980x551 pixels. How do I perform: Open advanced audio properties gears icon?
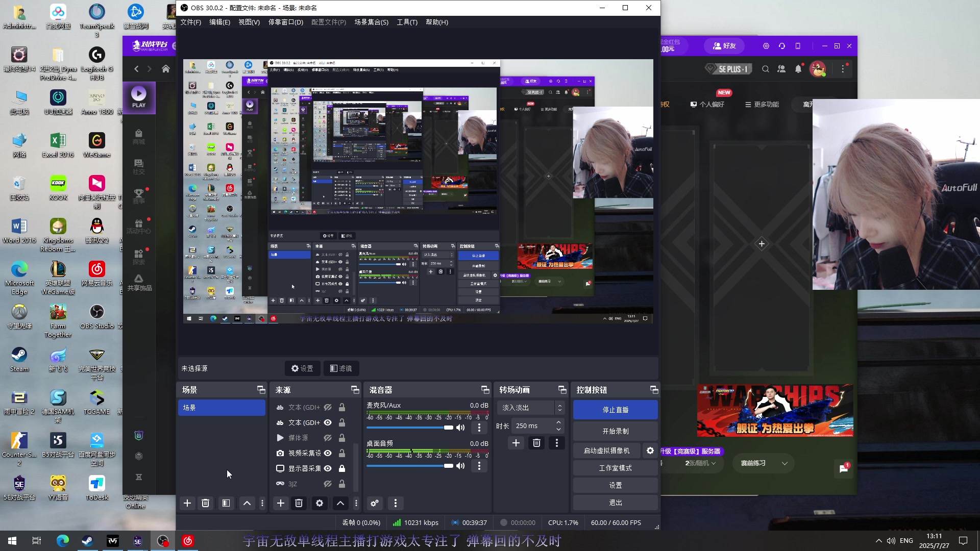pos(375,503)
